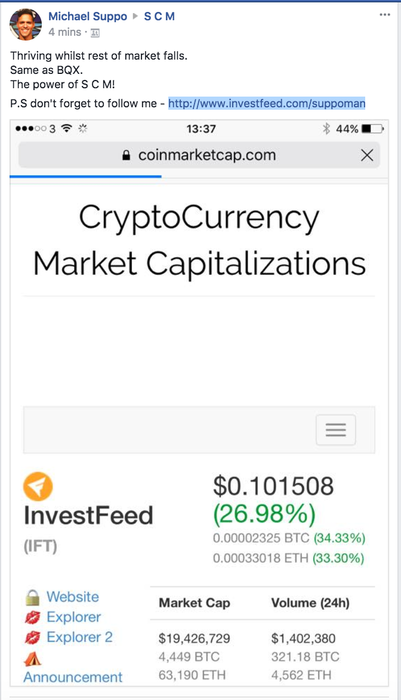Click the 4 mins post timestamp
Screen dimensions: 401x700
65,33
